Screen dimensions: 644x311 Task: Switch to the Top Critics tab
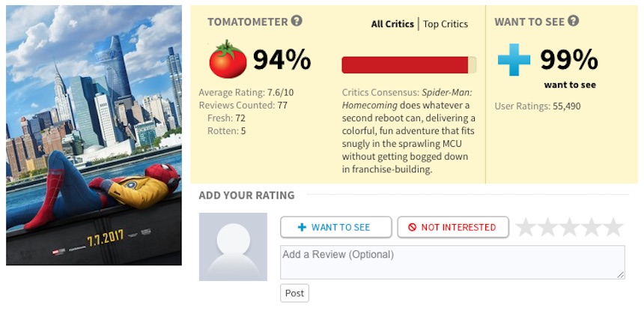coord(446,24)
